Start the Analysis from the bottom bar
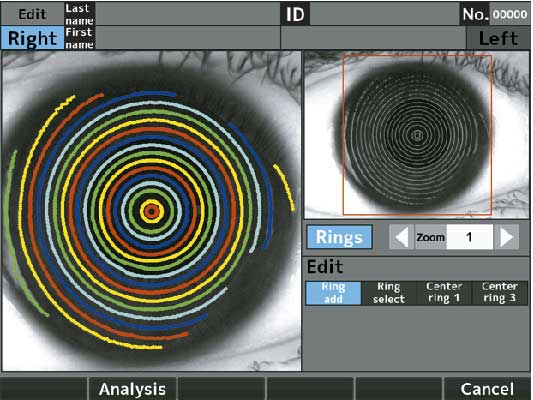533x400 pixels. coord(132,389)
